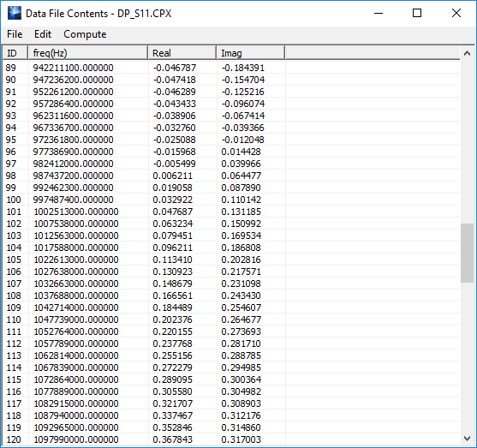Open the Compute menu
The height and width of the screenshot is (448, 477).
(x=85, y=34)
